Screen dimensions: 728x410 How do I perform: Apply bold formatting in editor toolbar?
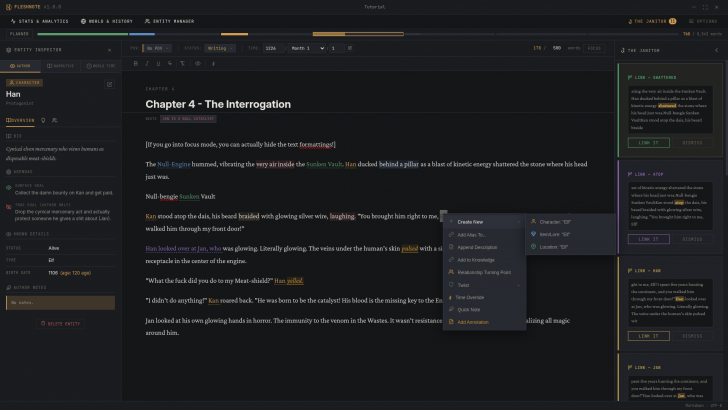(136, 64)
